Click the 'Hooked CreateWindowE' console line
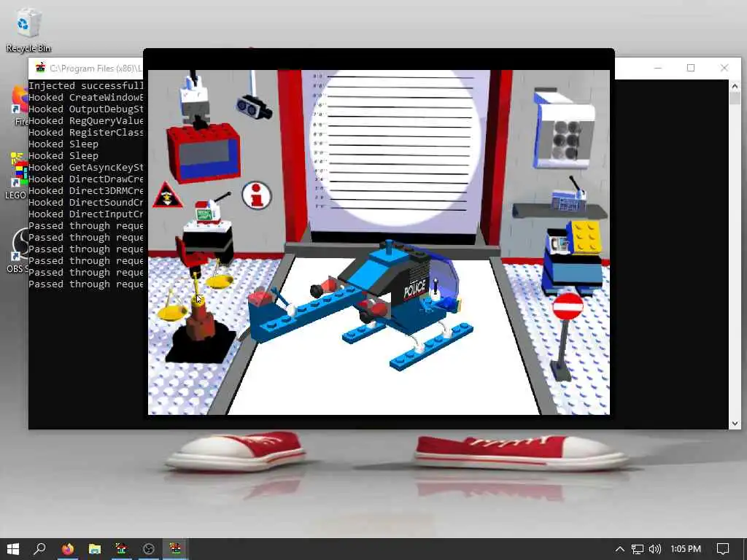This screenshot has height=560, width=747. (x=86, y=97)
